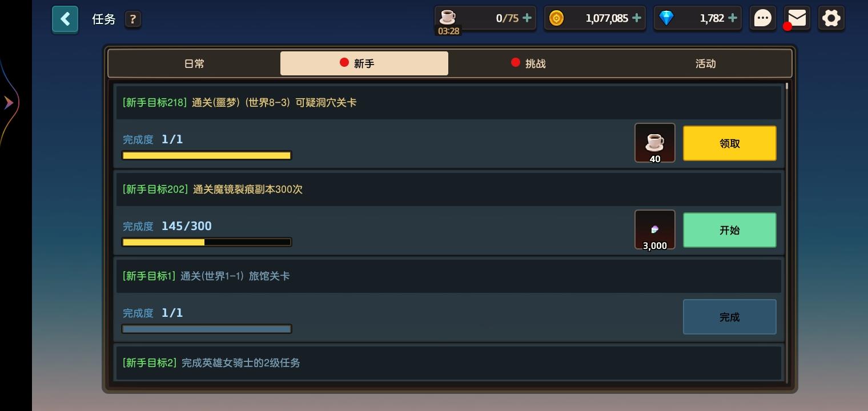The width and height of the screenshot is (868, 411).
Task: Add gold coins with plus button
Action: coord(637,18)
